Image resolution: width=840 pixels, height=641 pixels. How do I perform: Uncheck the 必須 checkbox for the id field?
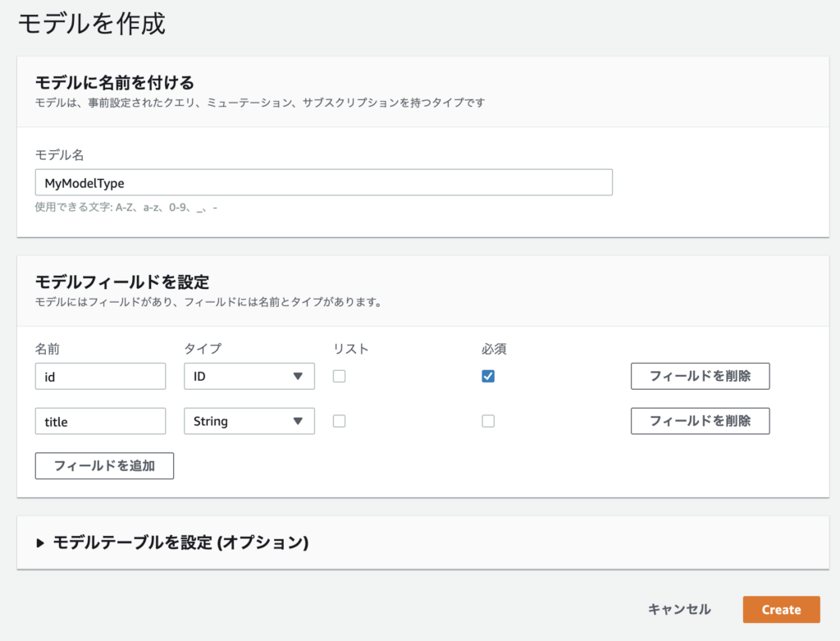tap(488, 377)
